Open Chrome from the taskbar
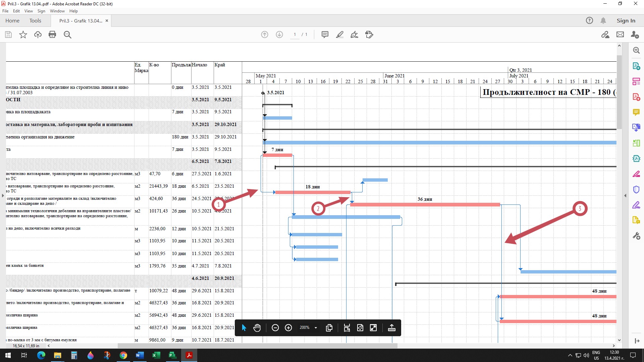 click(123, 355)
